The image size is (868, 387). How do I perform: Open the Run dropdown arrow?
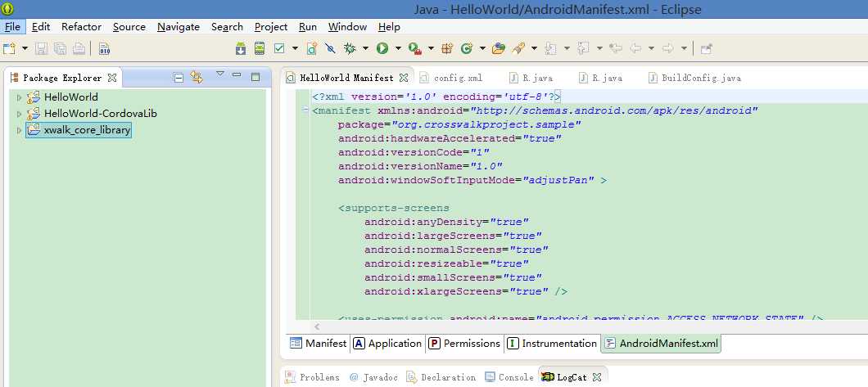398,48
